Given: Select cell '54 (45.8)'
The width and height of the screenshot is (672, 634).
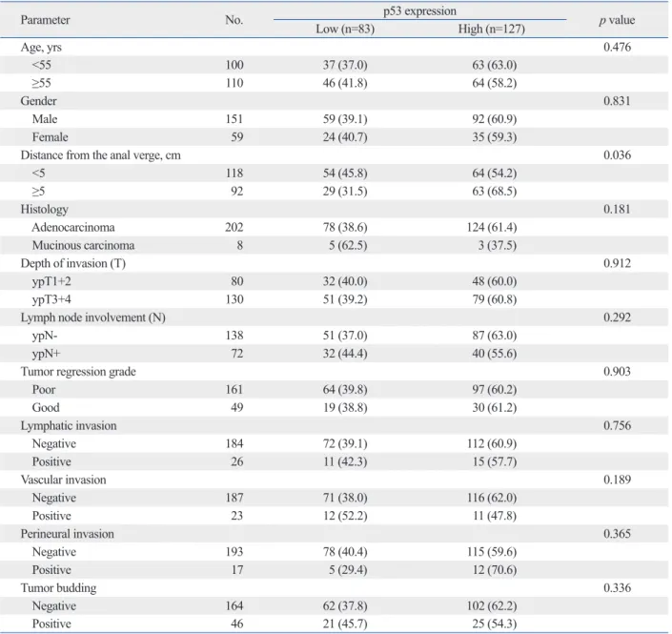Looking at the screenshot, I should (x=345, y=174).
